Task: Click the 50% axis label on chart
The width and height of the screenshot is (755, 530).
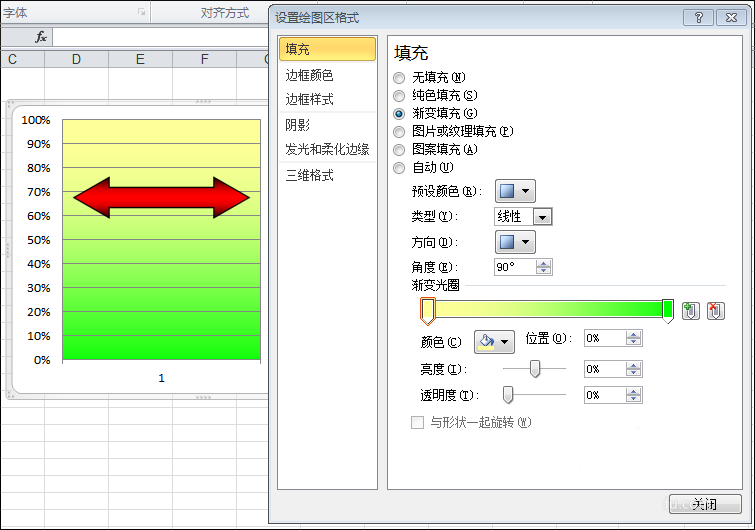Action: point(39,240)
